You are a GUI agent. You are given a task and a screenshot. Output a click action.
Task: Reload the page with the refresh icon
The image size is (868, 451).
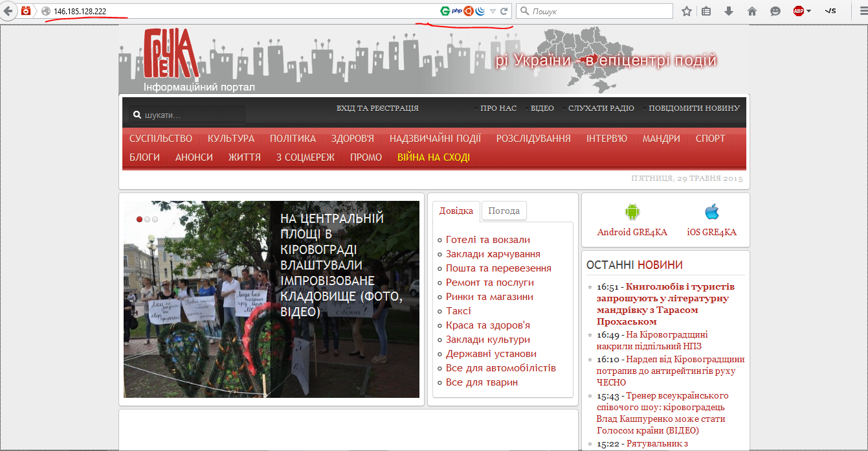click(x=504, y=11)
